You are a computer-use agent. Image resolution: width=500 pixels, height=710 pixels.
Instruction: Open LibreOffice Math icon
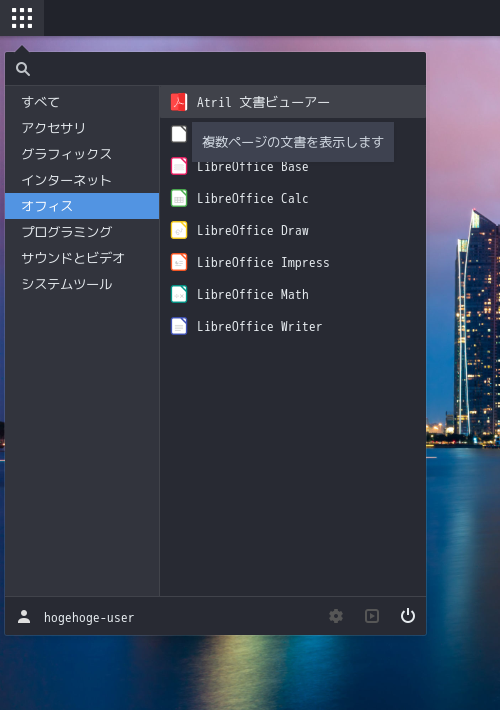click(x=179, y=294)
